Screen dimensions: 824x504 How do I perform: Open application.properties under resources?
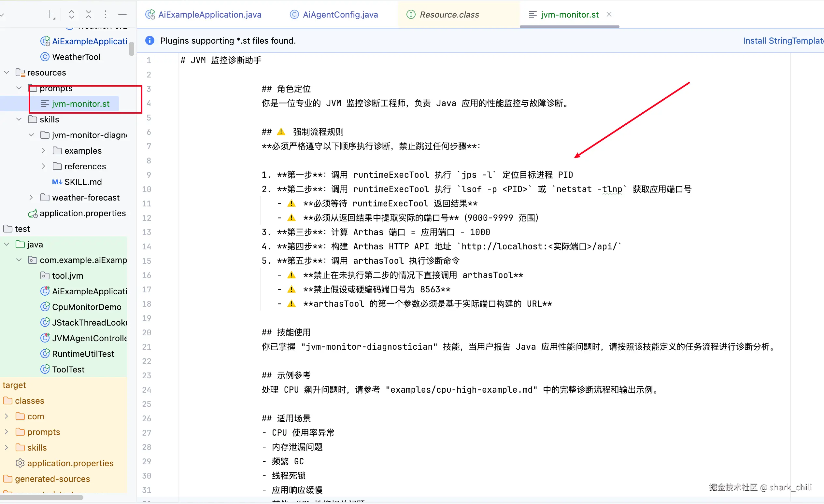point(82,214)
